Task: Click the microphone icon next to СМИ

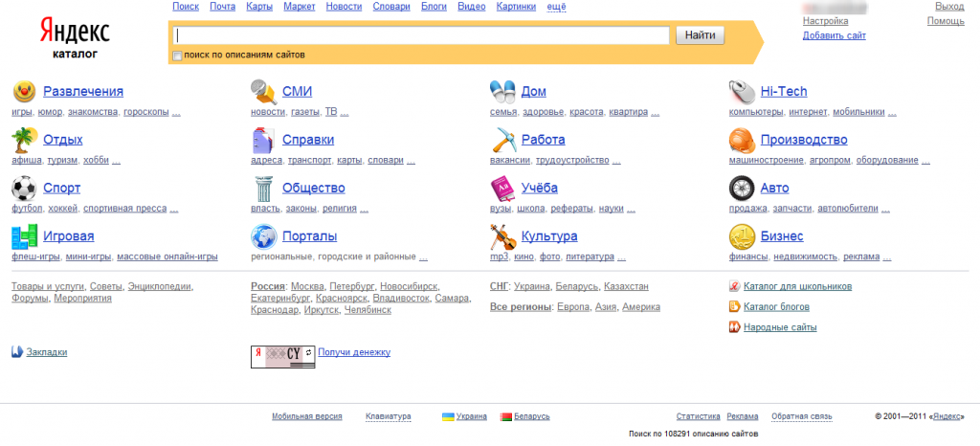Action: (x=264, y=92)
